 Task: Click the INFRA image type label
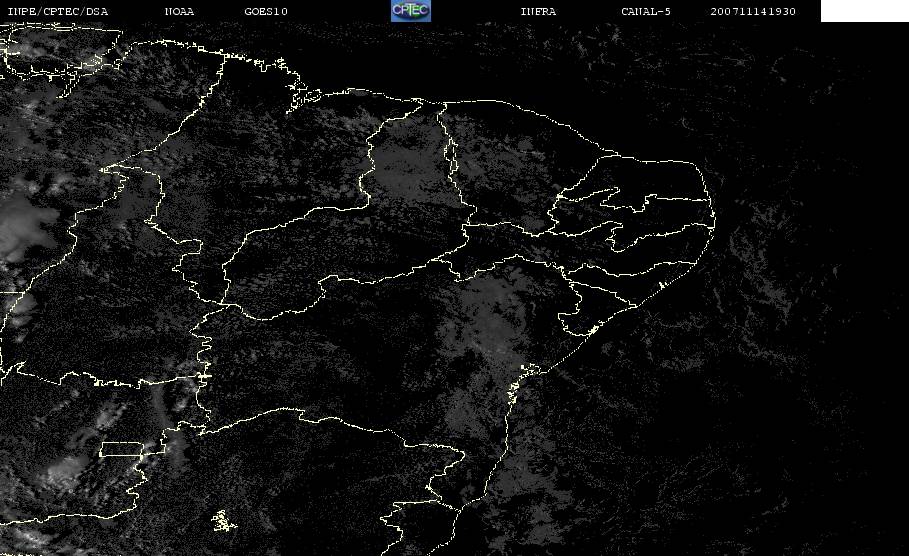[x=538, y=12]
